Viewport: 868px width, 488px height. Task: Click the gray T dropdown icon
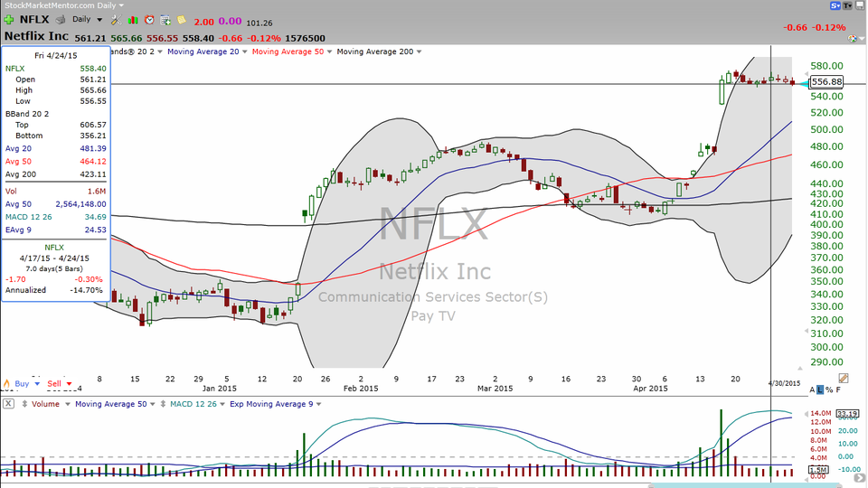847,5
